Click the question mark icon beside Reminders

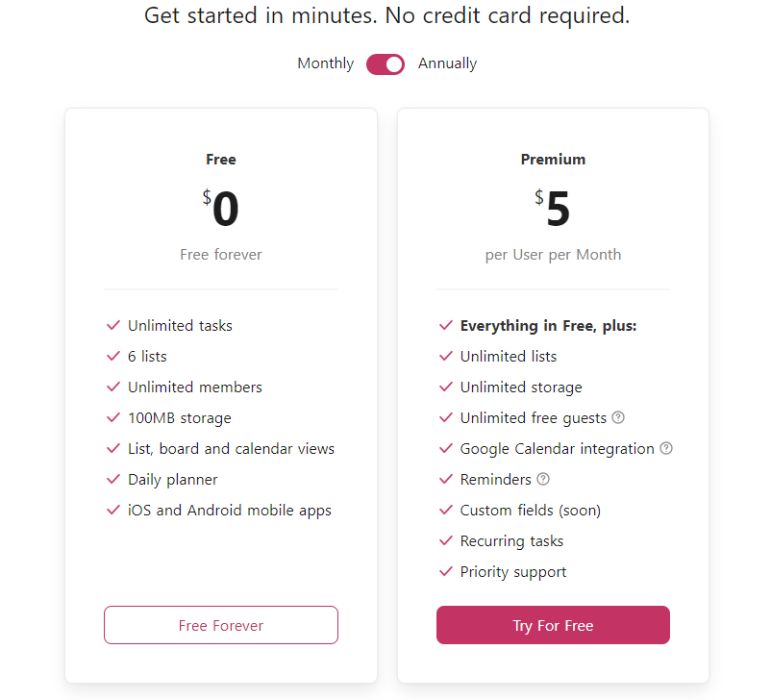[543, 480]
